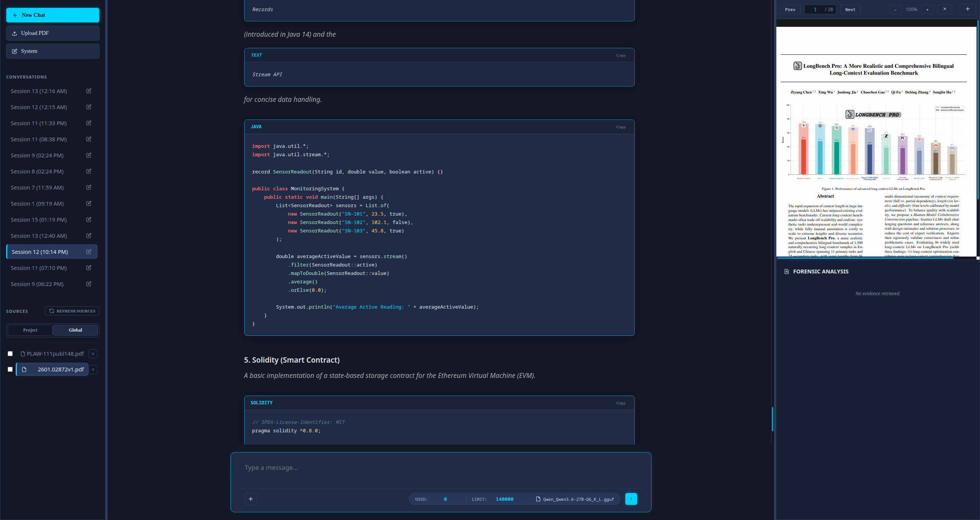Remove 2601.02872v1.pdf using its x icon
The width and height of the screenshot is (980, 520).
[x=93, y=370]
